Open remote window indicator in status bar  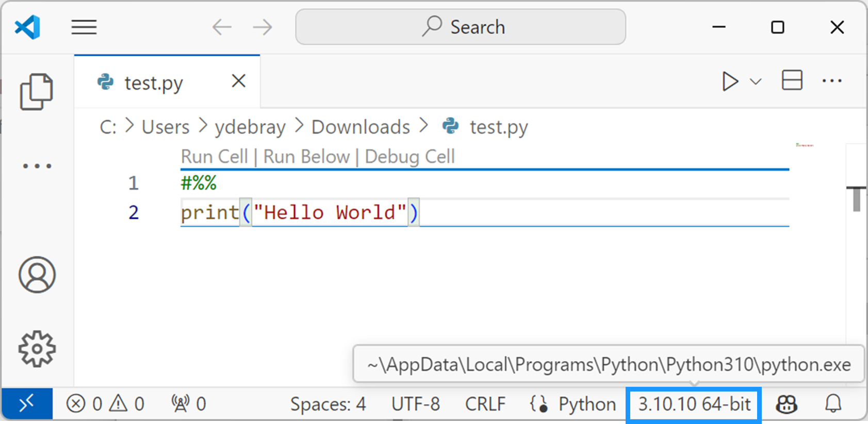27,403
